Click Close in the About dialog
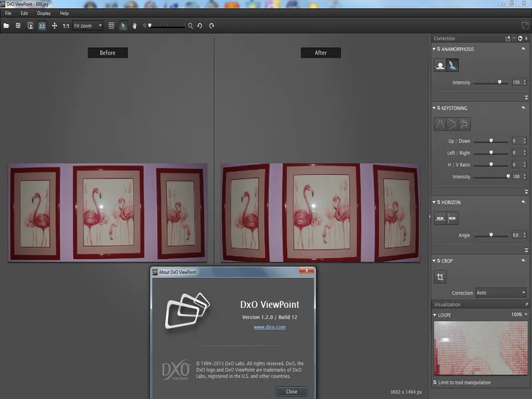This screenshot has width=532, height=399. (291, 392)
